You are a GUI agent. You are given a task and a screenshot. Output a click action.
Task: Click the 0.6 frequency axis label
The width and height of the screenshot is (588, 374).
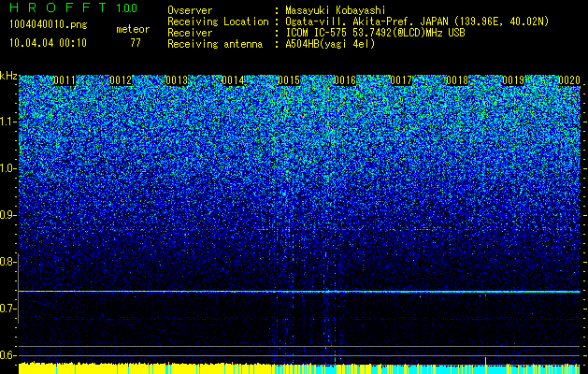click(7, 355)
